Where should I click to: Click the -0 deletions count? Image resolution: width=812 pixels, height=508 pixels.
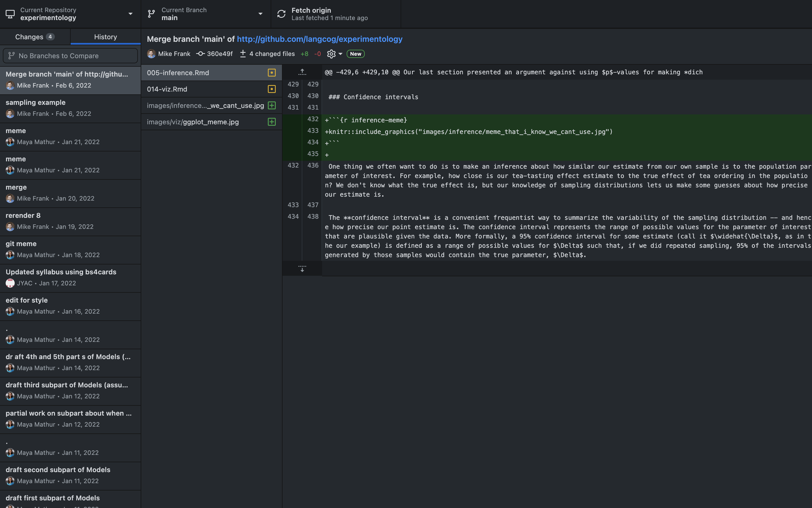(x=317, y=54)
